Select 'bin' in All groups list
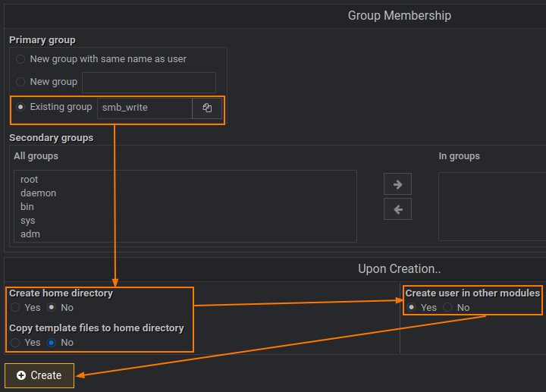 coord(27,207)
